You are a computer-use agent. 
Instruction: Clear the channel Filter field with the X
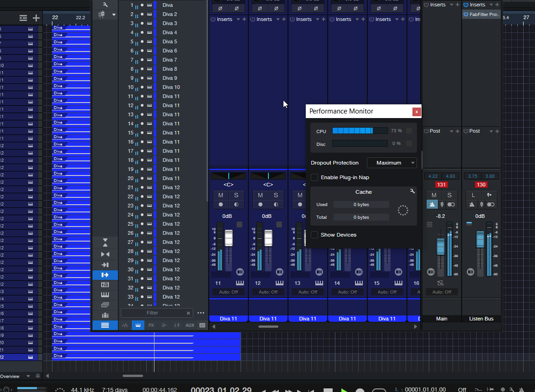pos(188,313)
